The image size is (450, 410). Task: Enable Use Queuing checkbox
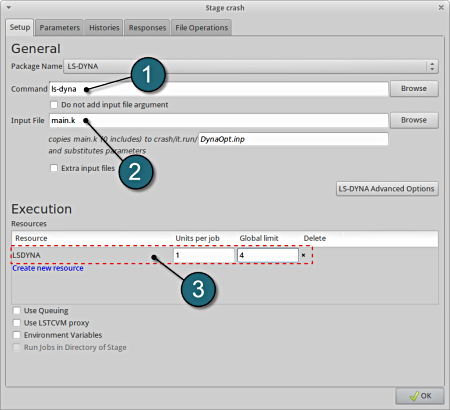17,311
